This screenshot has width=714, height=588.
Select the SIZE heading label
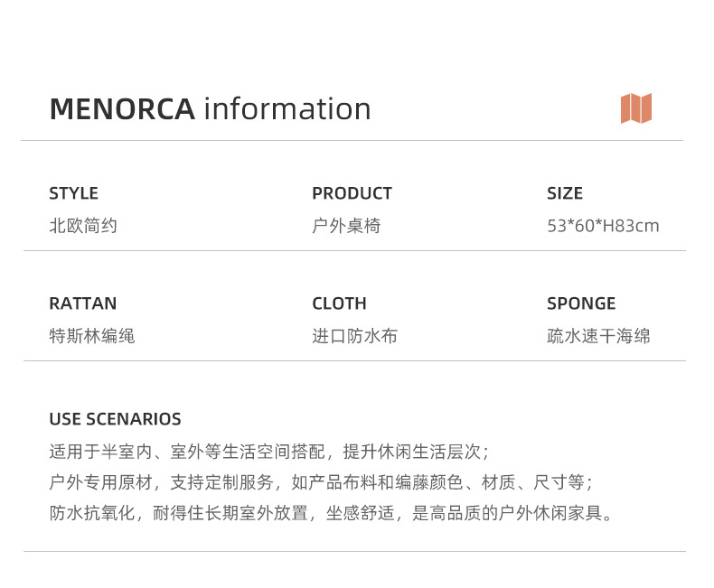(565, 193)
